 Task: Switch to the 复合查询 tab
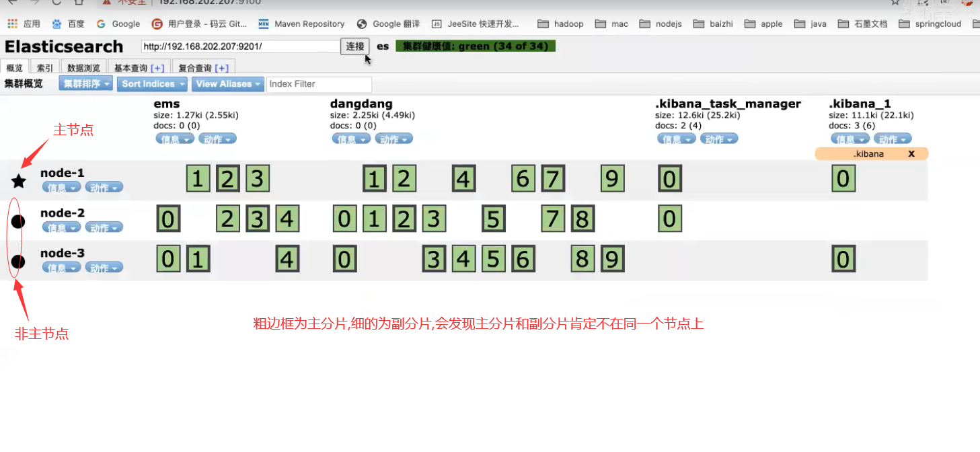point(202,68)
